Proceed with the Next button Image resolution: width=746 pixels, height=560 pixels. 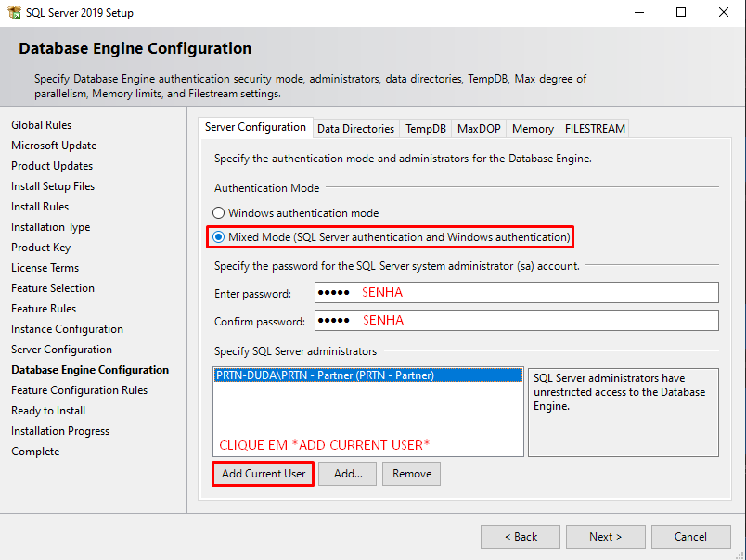coord(606,537)
